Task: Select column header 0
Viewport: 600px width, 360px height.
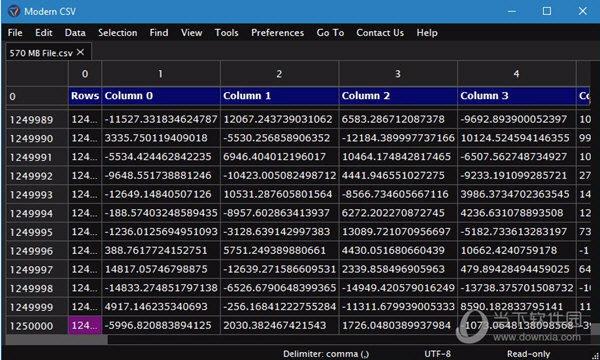Action: click(85, 74)
